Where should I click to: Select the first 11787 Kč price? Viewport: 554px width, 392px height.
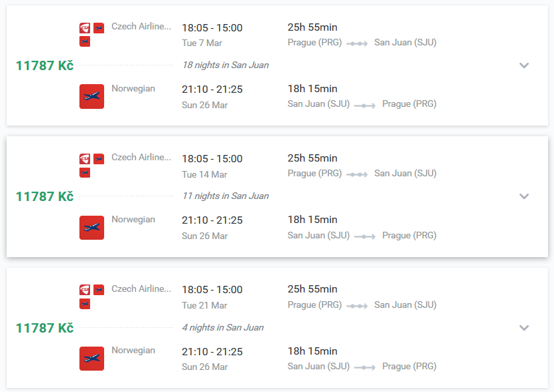point(45,65)
